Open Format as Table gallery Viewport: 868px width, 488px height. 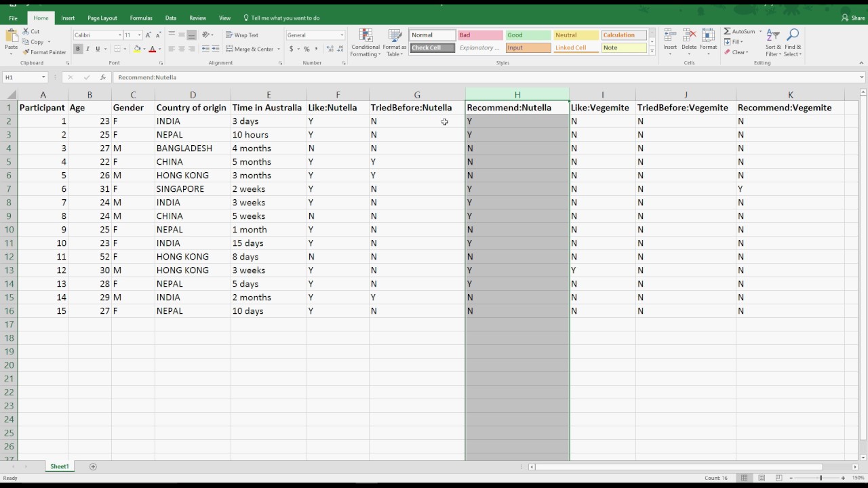pos(394,43)
